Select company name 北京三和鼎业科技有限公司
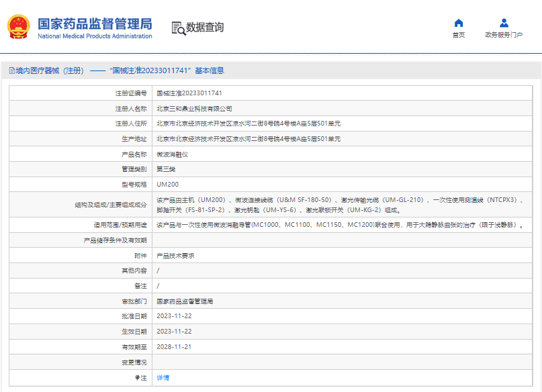The width and height of the screenshot is (542, 392). (x=194, y=109)
